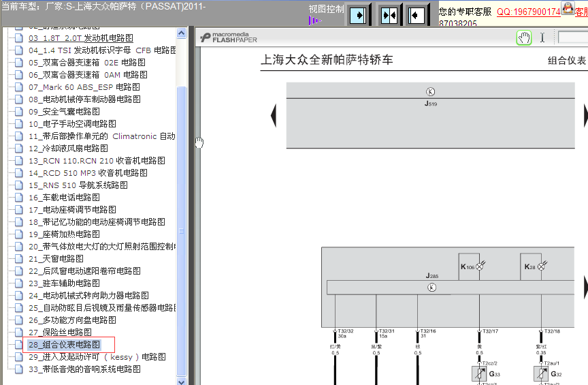
Task: Open 17_电动座椅调节电路图
Action: click(x=72, y=210)
